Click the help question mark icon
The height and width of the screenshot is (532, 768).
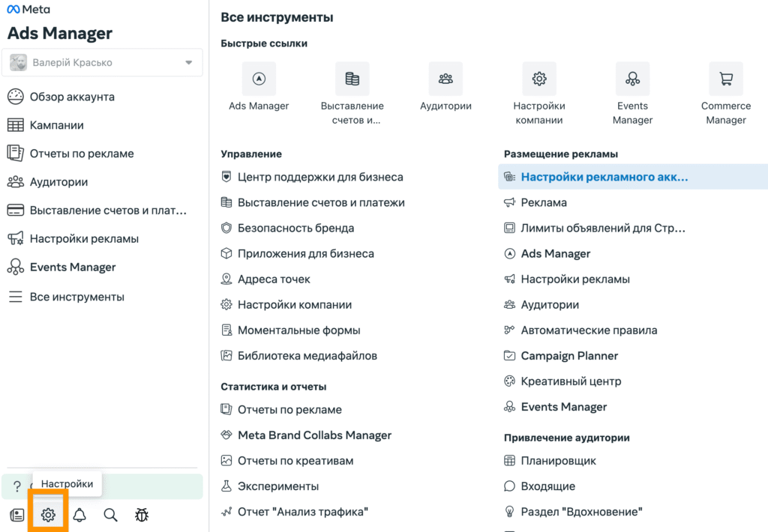click(x=17, y=487)
